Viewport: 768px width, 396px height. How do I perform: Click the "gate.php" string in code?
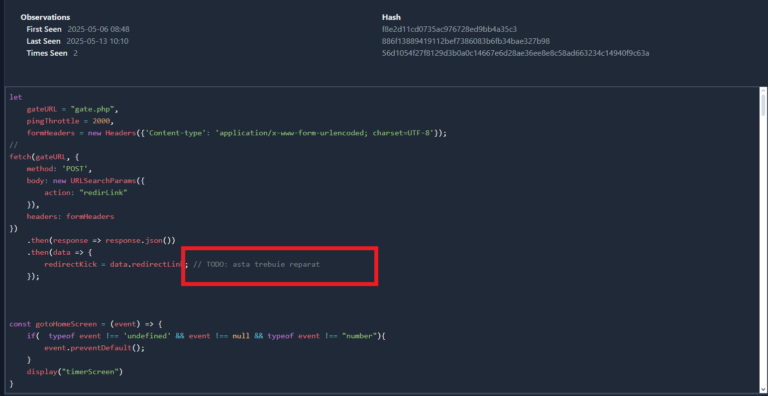(94, 109)
